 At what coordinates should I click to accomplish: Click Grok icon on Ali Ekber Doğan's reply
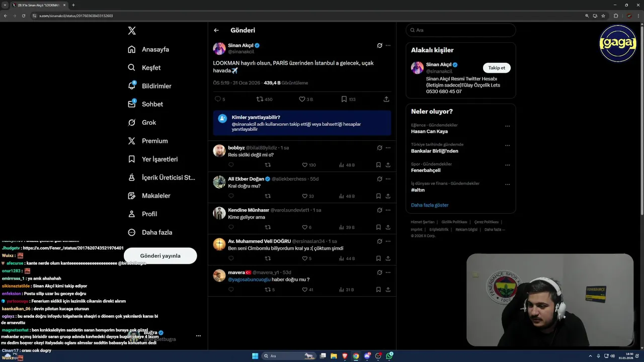point(380,179)
